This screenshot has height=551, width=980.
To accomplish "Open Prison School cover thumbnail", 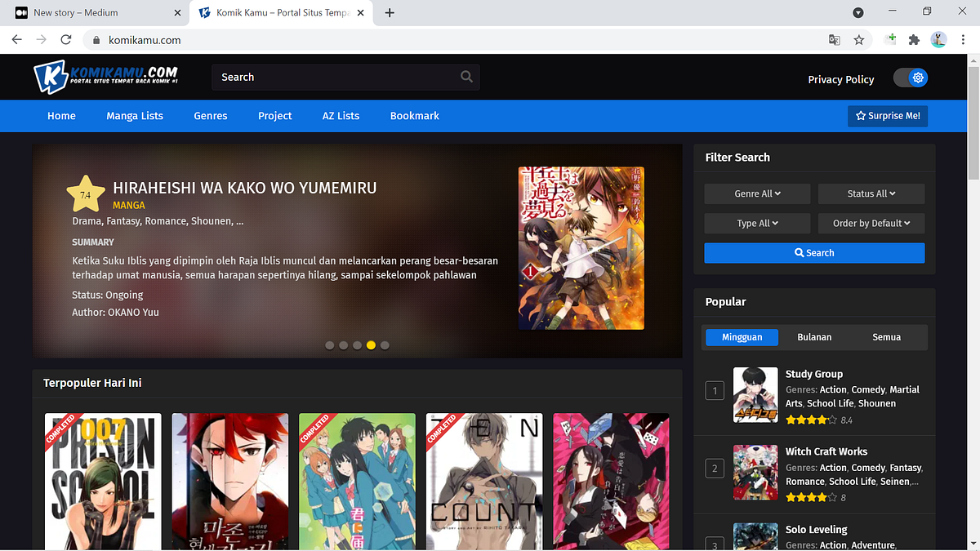I will [x=103, y=481].
